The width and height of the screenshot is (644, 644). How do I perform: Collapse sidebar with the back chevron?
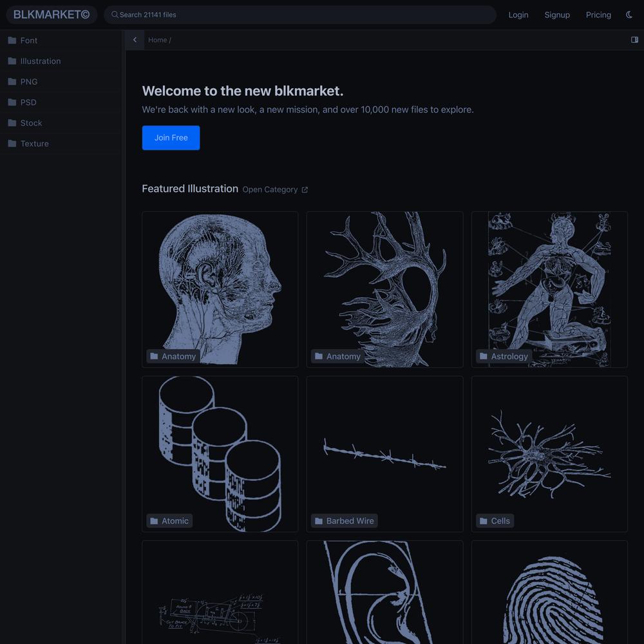point(135,40)
